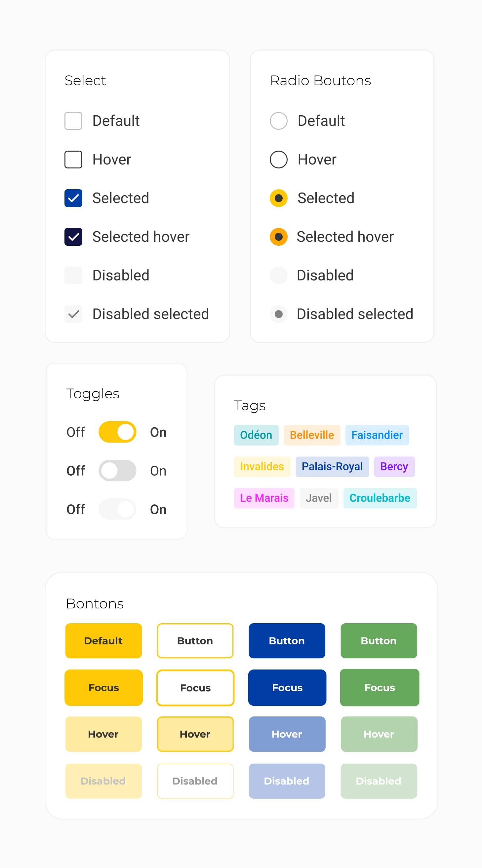This screenshot has height=868, width=482.
Task: Check the Default checkbox
Action: pyautogui.click(x=73, y=121)
